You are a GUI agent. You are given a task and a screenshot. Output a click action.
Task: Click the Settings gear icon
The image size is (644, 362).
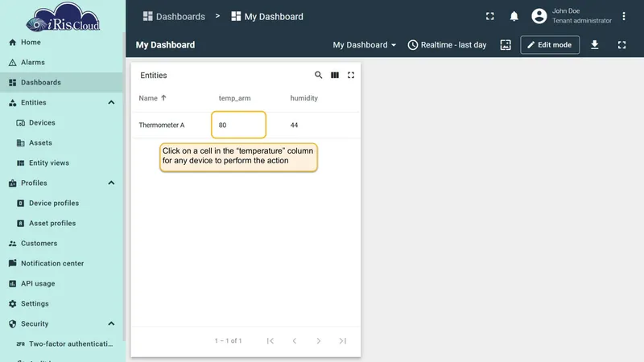click(12, 304)
